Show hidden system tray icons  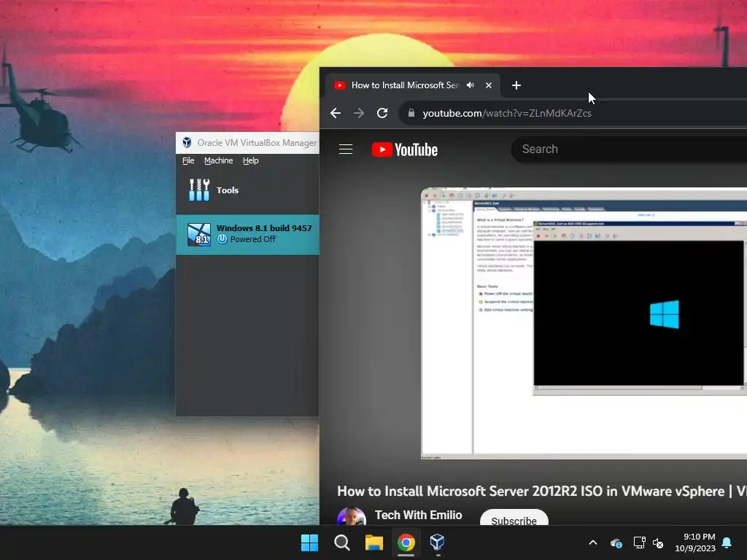click(x=593, y=542)
